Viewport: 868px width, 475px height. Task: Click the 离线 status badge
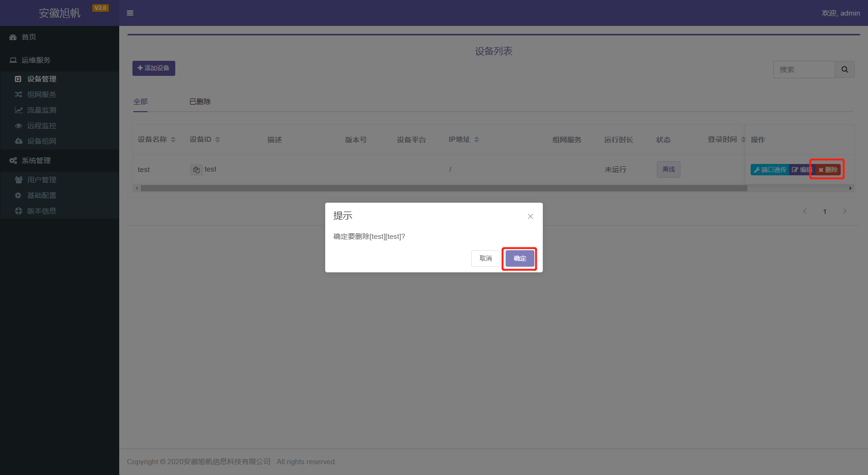668,169
